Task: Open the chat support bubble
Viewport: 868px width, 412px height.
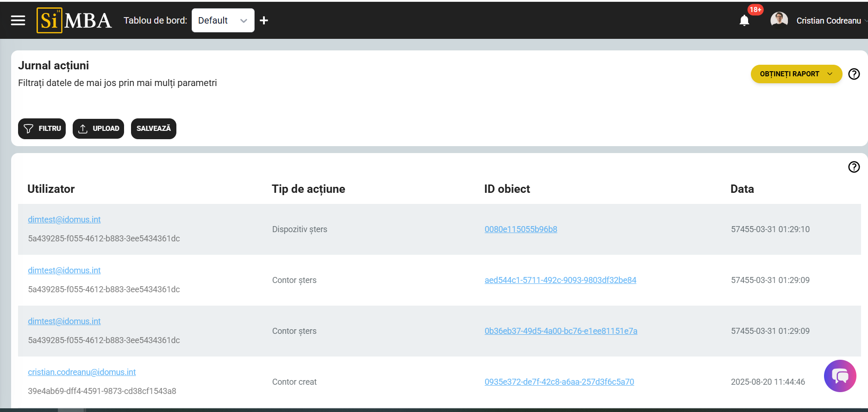Action: pyautogui.click(x=840, y=376)
